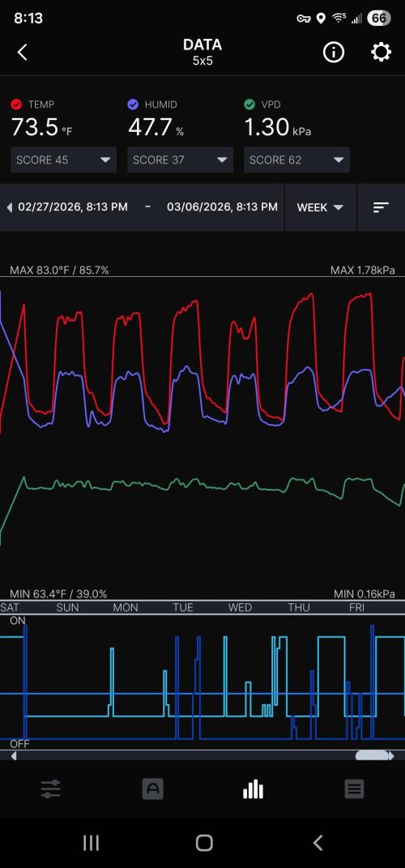Screen dimensions: 405x868
Task: Tap the Wi-Fi status icon
Action: click(x=339, y=19)
